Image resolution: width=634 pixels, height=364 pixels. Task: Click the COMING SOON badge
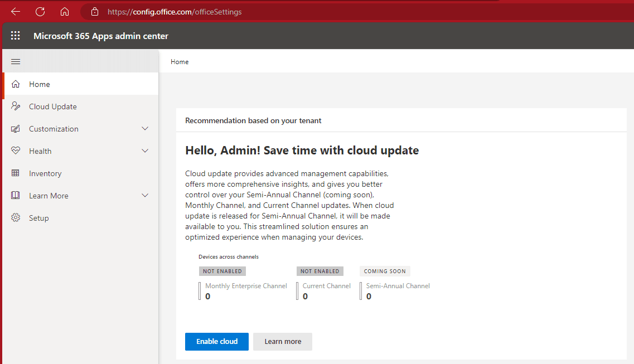pyautogui.click(x=385, y=271)
